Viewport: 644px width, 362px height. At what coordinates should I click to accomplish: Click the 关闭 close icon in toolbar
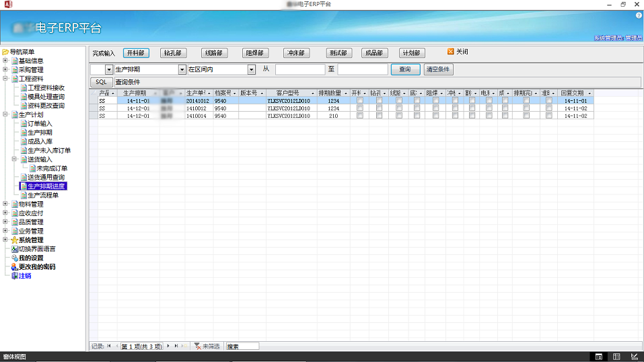(451, 51)
